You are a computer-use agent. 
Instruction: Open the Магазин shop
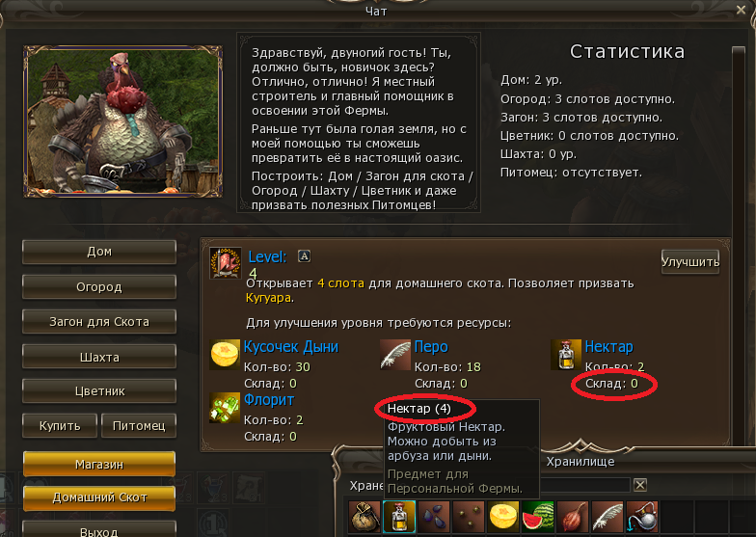click(x=99, y=465)
